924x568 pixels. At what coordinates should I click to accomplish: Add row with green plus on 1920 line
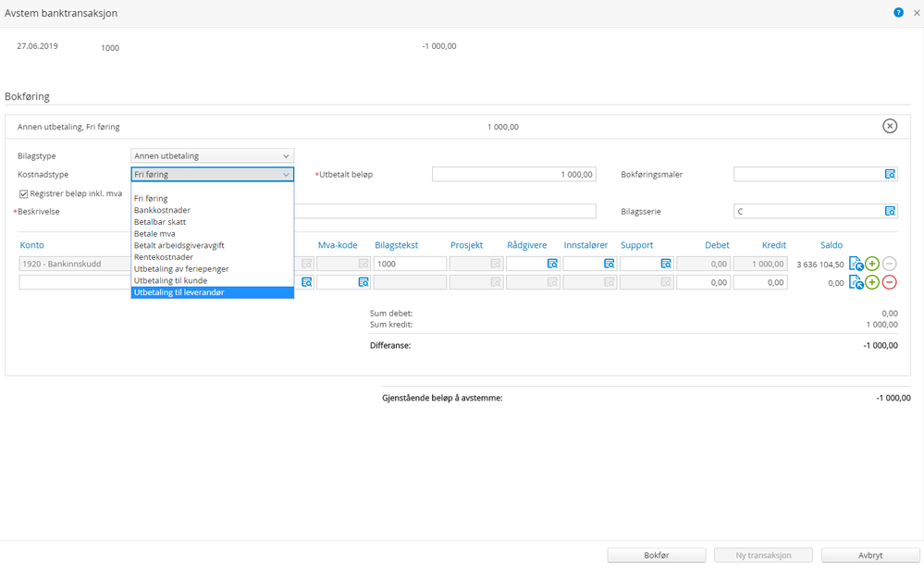(x=872, y=264)
